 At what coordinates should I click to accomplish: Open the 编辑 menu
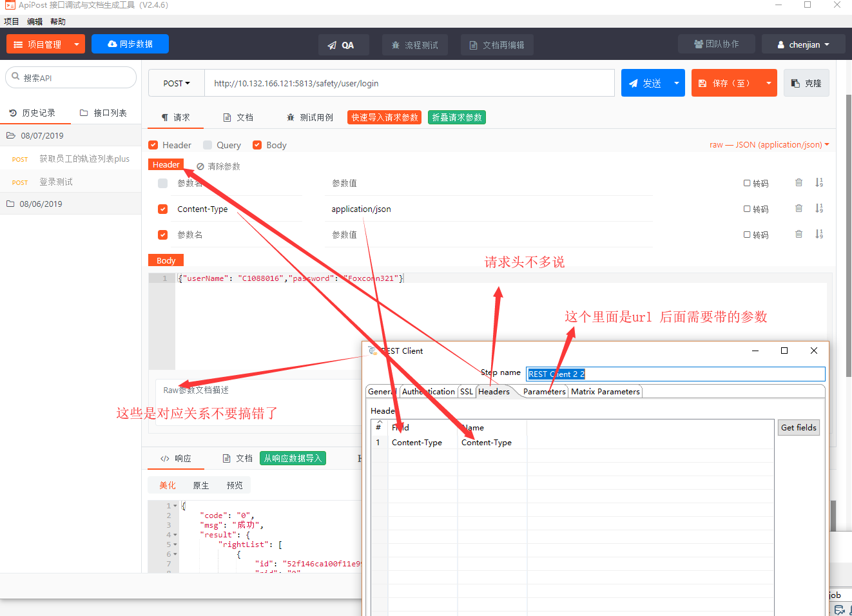click(35, 21)
